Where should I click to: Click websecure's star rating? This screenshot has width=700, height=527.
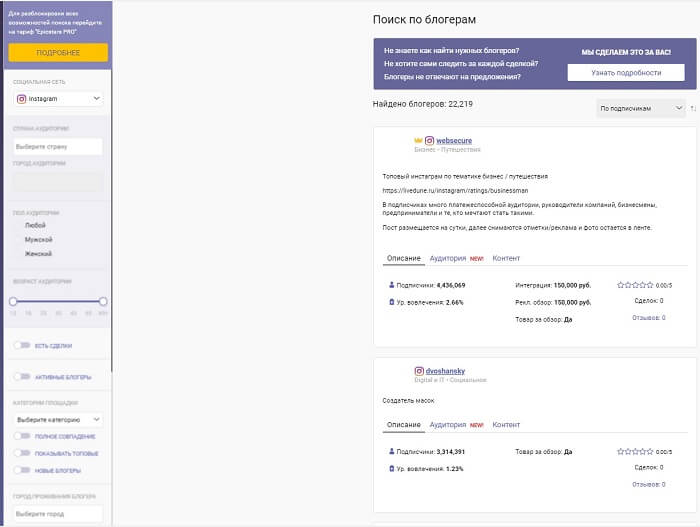tap(635, 284)
